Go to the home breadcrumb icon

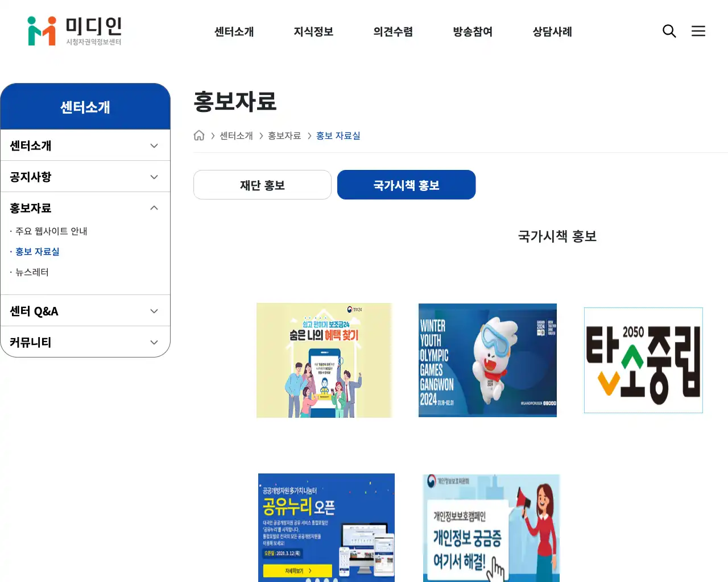(199, 135)
